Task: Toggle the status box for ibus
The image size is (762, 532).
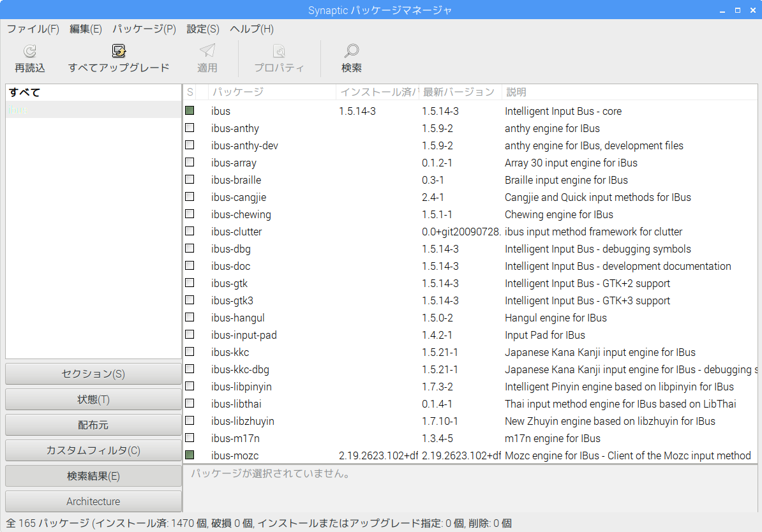Action: 190,111
